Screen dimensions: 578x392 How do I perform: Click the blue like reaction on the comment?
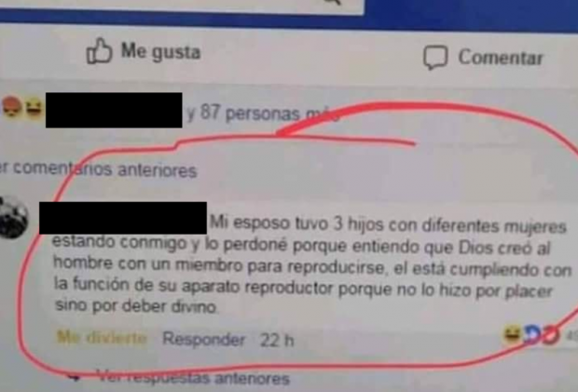pos(532,334)
